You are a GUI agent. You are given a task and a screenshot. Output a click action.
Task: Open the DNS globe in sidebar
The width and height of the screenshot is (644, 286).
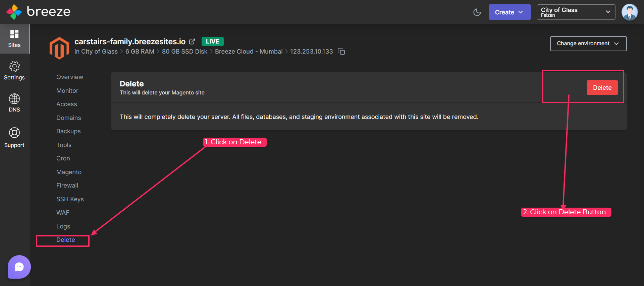tap(14, 103)
